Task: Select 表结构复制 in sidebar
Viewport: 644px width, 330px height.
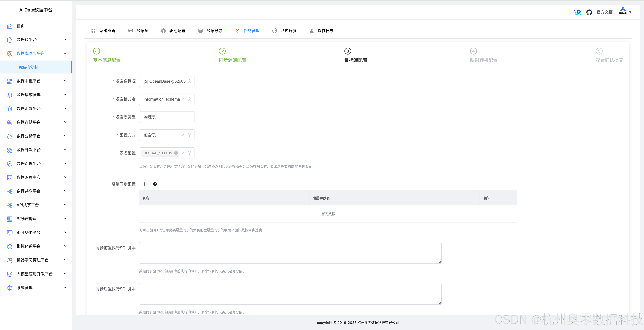Action: click(x=28, y=67)
